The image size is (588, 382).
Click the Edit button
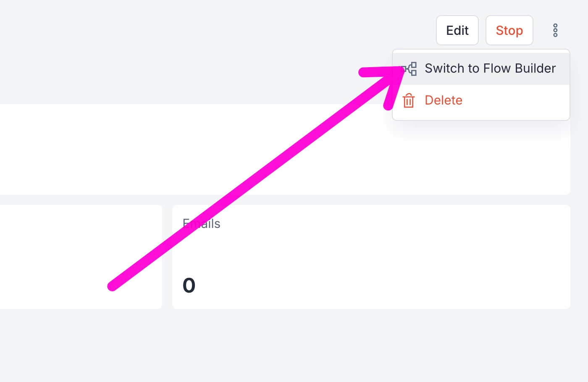coord(457,30)
